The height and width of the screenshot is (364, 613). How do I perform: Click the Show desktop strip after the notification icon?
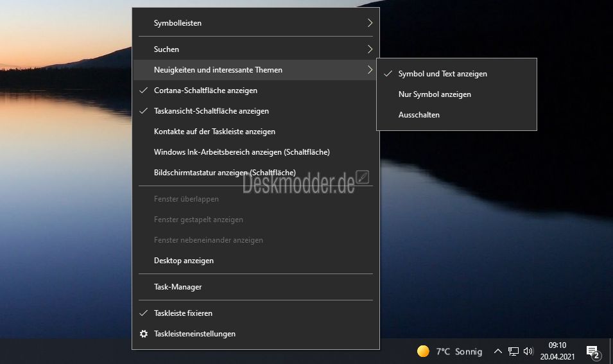point(610,351)
